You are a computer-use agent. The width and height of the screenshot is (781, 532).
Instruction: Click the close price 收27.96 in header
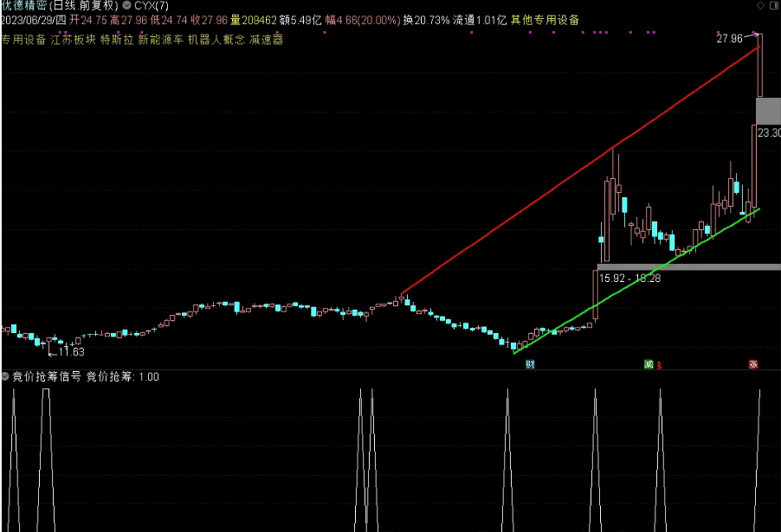(210, 20)
